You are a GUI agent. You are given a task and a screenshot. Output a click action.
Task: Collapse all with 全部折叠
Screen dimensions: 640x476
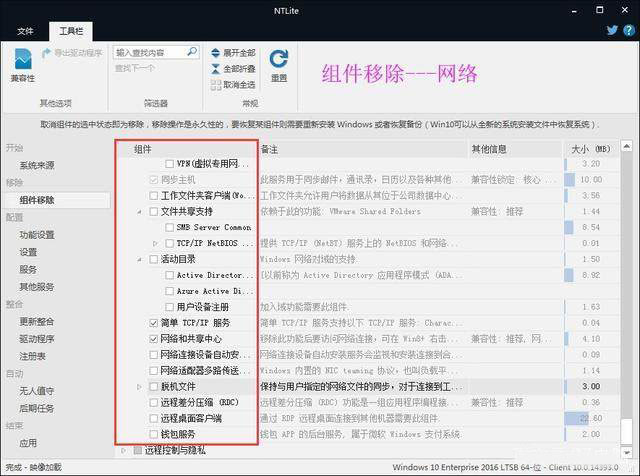pos(233,69)
